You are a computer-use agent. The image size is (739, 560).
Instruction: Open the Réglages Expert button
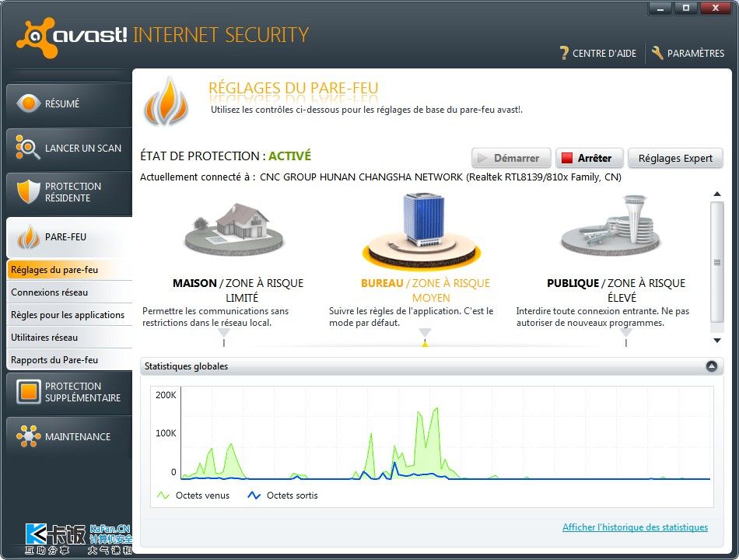click(x=675, y=158)
